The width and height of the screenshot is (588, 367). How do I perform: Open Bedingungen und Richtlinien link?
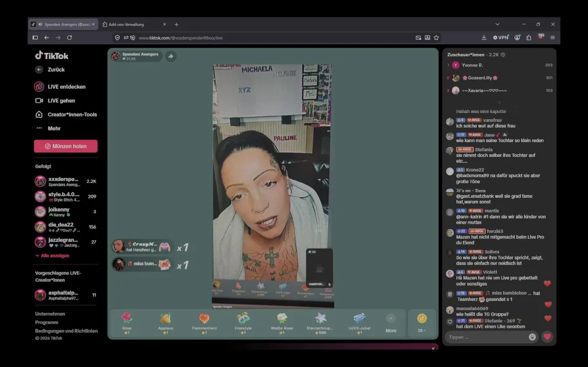point(66,331)
